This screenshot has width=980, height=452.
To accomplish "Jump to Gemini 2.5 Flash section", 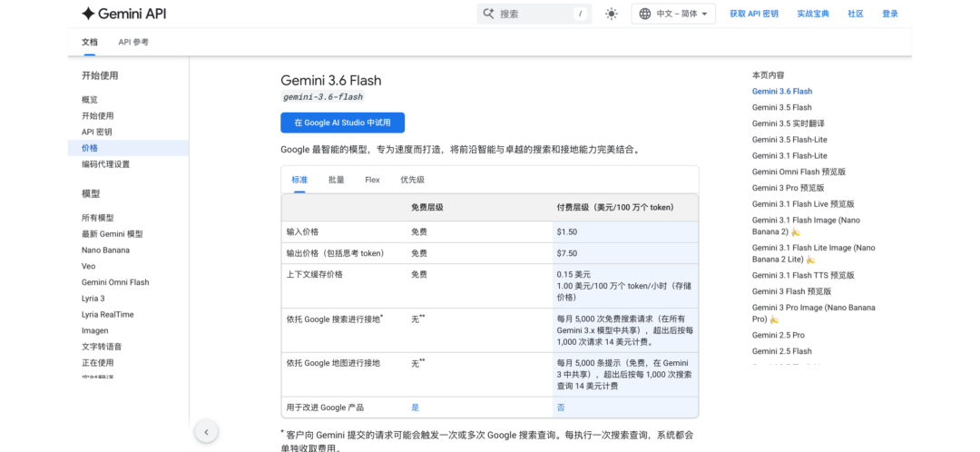I will point(782,351).
